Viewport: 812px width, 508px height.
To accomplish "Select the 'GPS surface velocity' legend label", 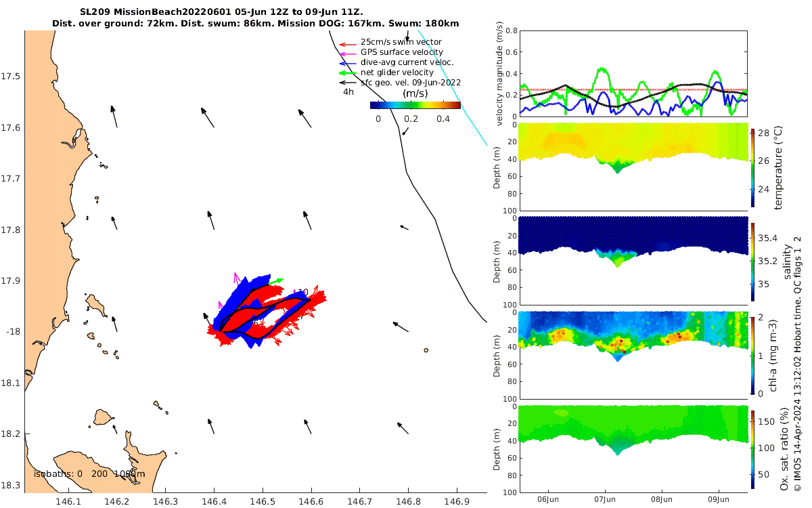I will (x=402, y=52).
